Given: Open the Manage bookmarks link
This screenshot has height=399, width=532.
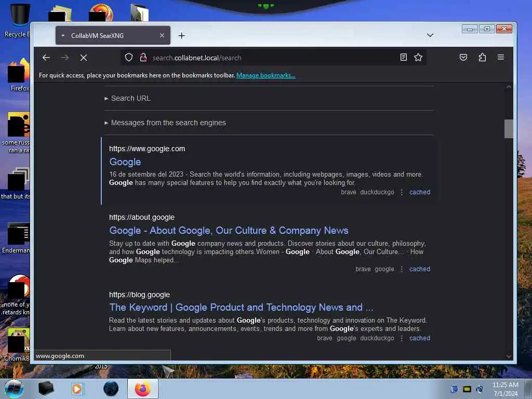Looking at the screenshot, I should coord(265,75).
